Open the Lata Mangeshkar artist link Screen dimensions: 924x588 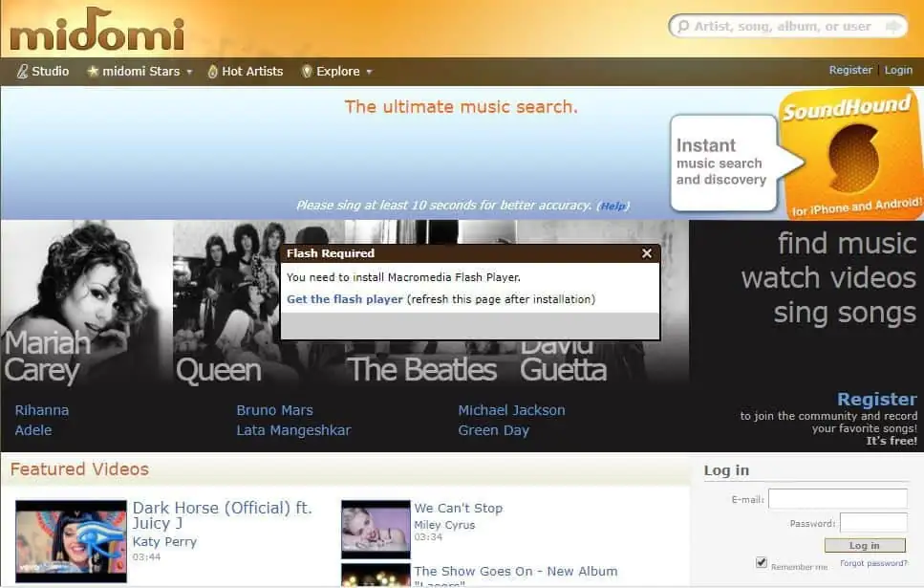(293, 430)
